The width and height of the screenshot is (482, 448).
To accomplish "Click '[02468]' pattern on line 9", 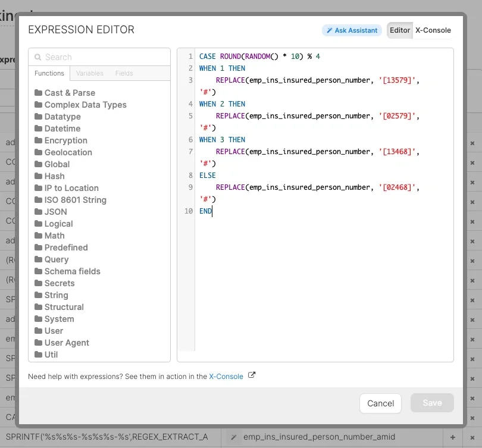I will tap(397, 187).
